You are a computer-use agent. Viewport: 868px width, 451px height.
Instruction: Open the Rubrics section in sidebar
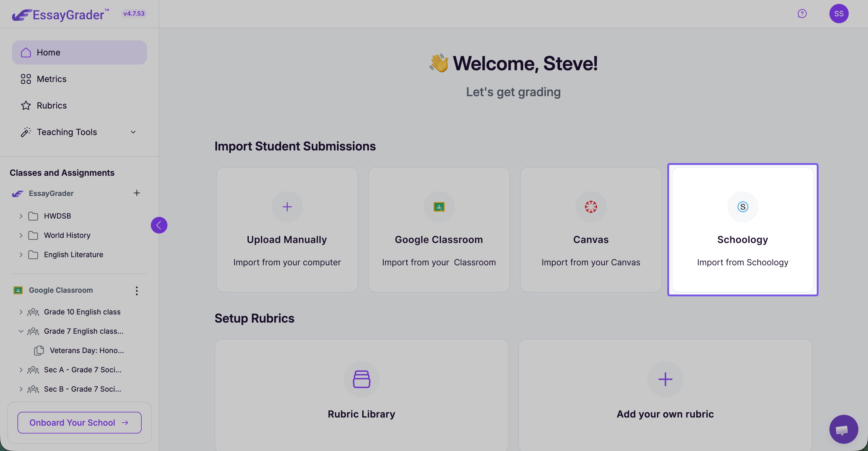(x=51, y=106)
